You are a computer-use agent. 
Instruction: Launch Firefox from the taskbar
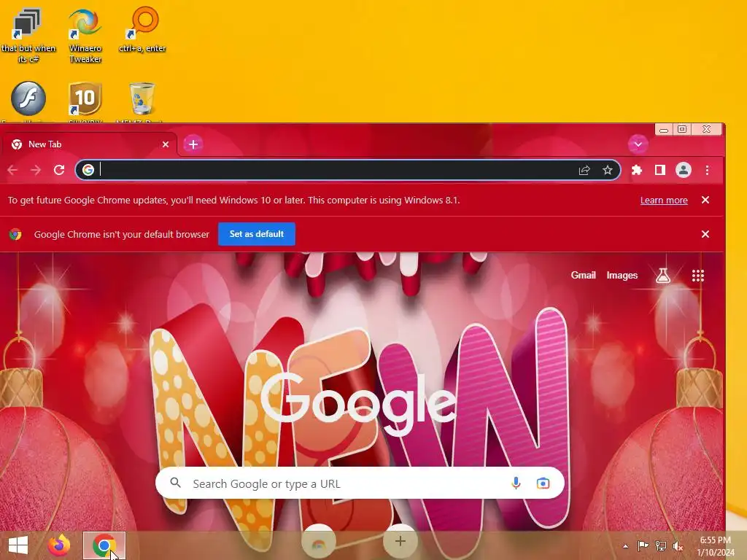coord(59,545)
